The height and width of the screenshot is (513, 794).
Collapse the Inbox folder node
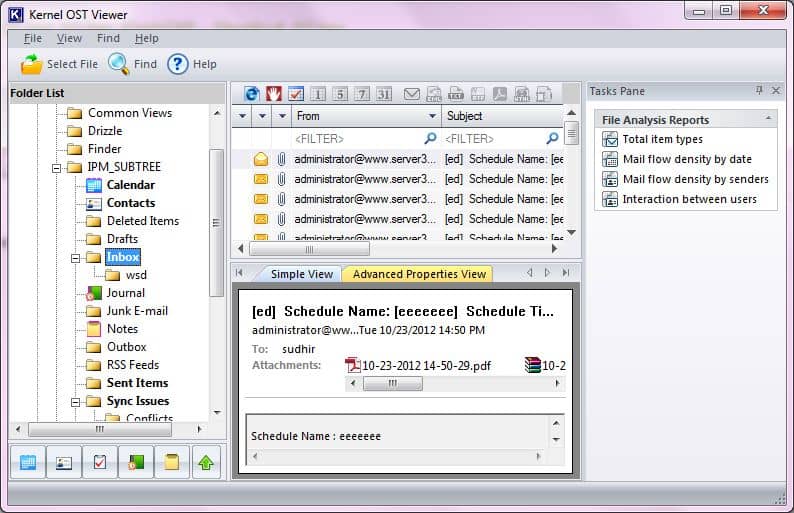tap(75, 258)
